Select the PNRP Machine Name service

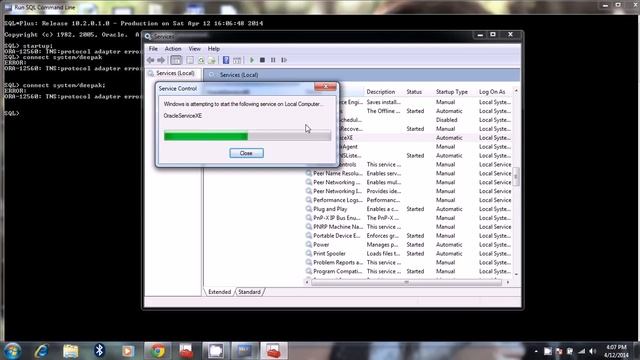click(x=408, y=227)
